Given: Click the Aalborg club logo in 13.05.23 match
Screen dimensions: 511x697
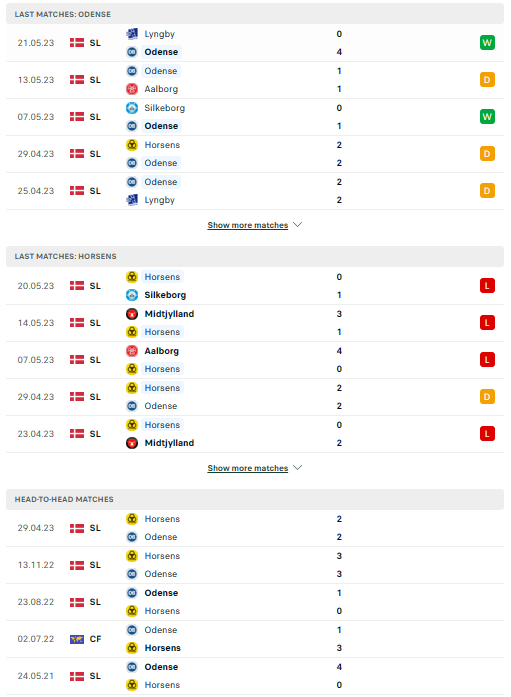Looking at the screenshot, I should coord(132,89).
